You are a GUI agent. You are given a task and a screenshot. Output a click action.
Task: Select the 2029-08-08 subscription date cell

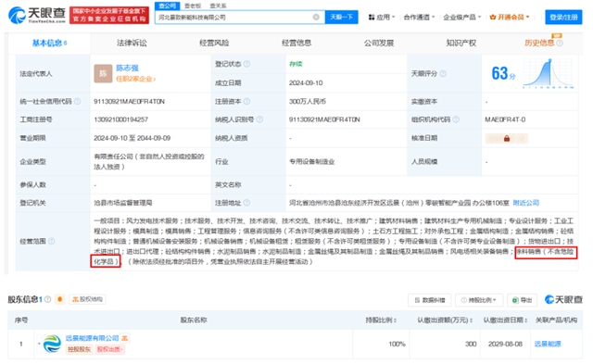(x=505, y=344)
